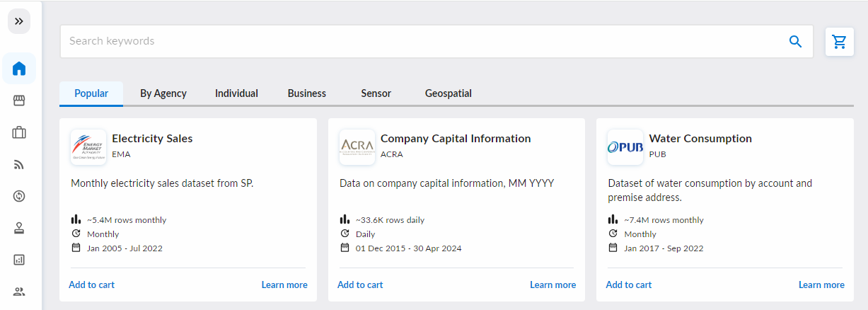Learn more about Electricity Sales

284,285
